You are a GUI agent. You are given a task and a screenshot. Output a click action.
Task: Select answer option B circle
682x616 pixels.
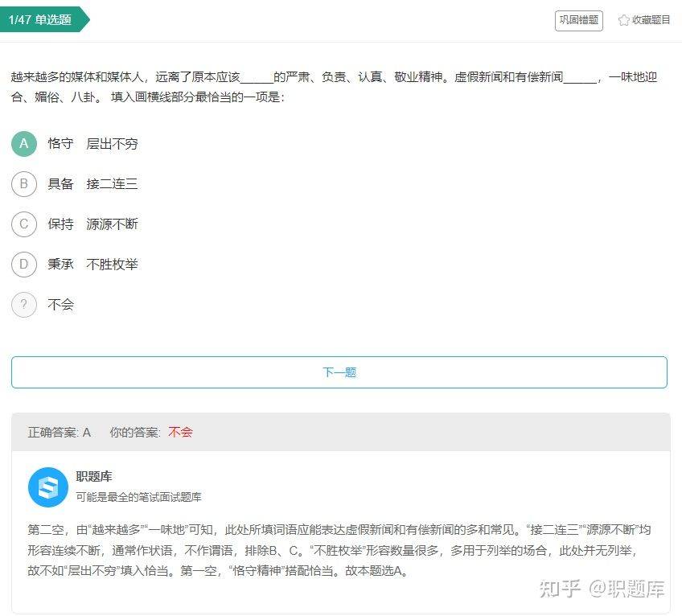tap(23, 184)
